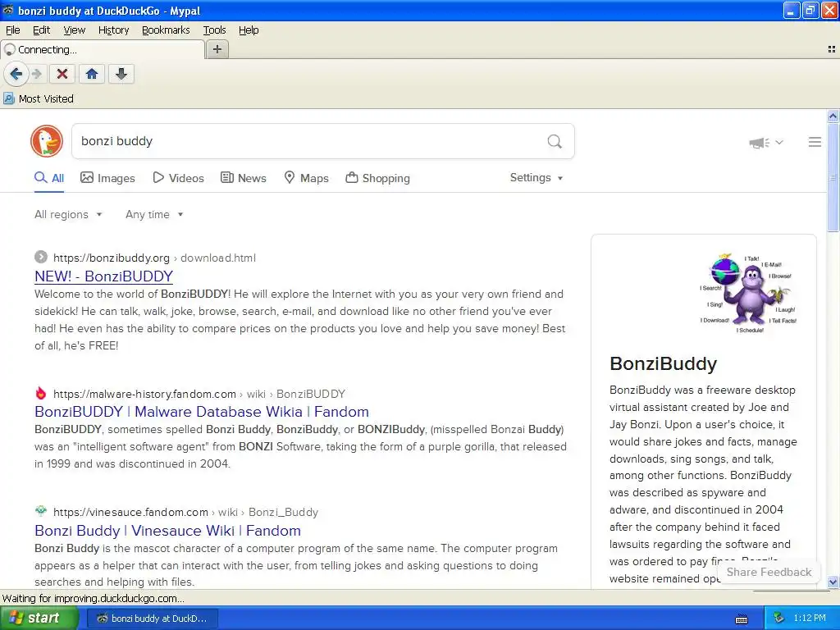The height and width of the screenshot is (630, 840).
Task: Click malware-history fandom flame favicon
Action: click(41, 393)
